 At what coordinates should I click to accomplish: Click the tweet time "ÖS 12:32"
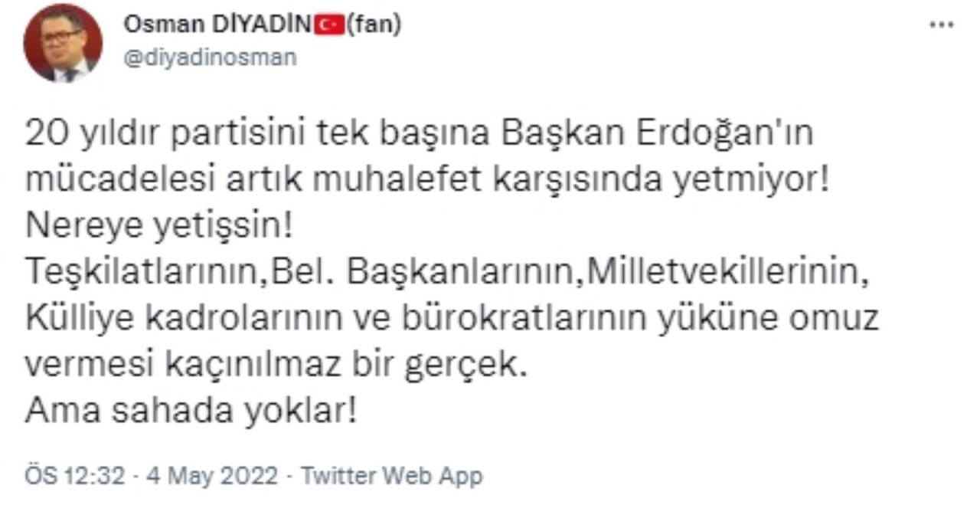73,476
